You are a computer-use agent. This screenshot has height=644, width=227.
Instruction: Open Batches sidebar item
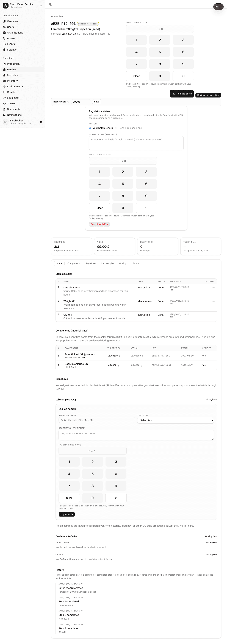pyautogui.click(x=23, y=69)
